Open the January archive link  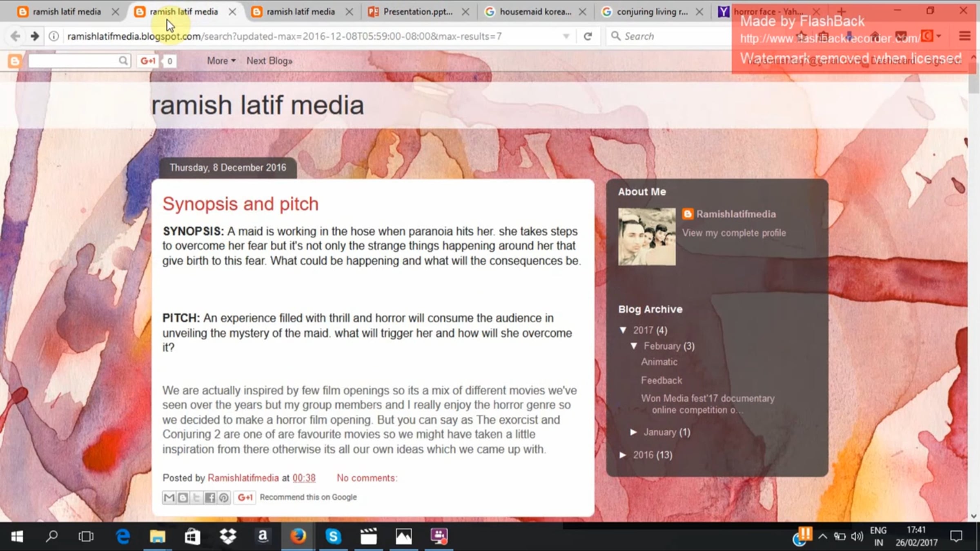[660, 432]
